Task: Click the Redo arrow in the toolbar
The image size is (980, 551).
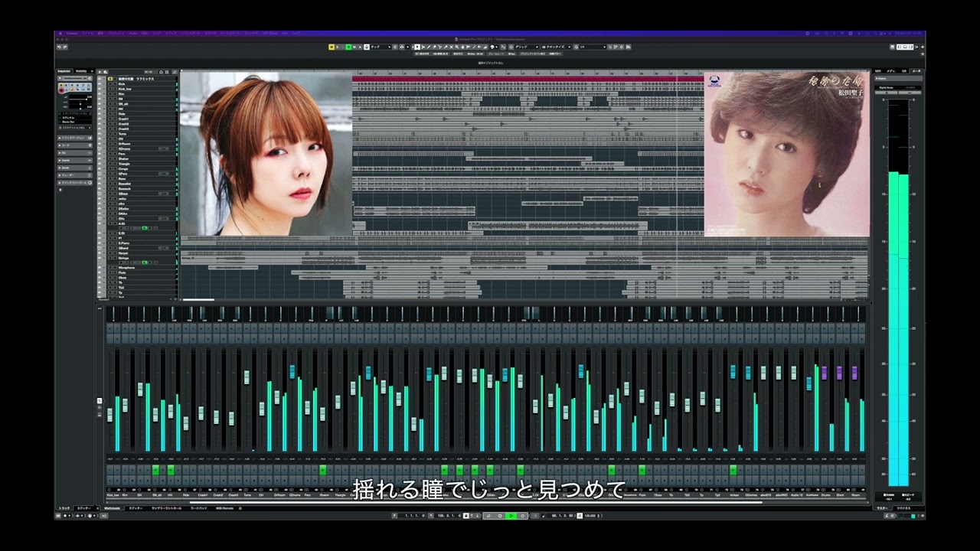Action: pos(66,47)
